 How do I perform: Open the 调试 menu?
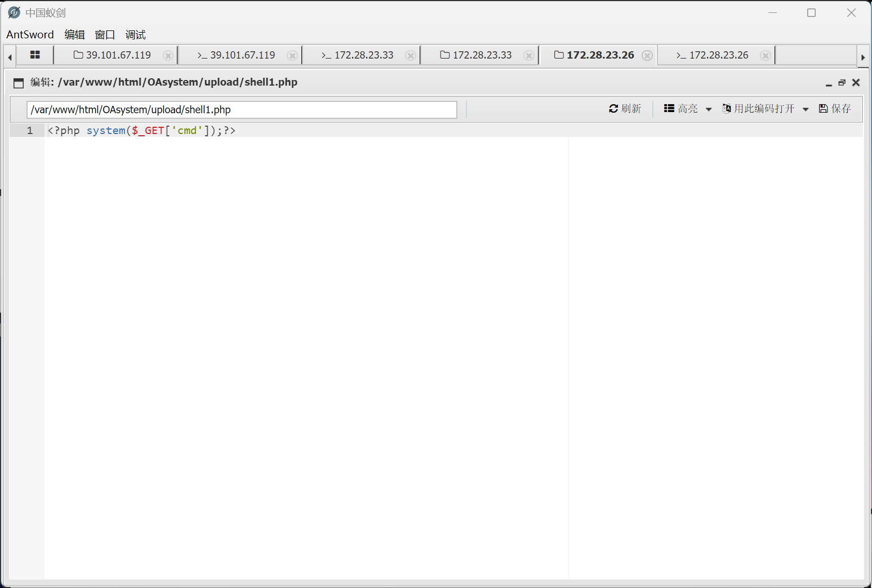point(135,34)
